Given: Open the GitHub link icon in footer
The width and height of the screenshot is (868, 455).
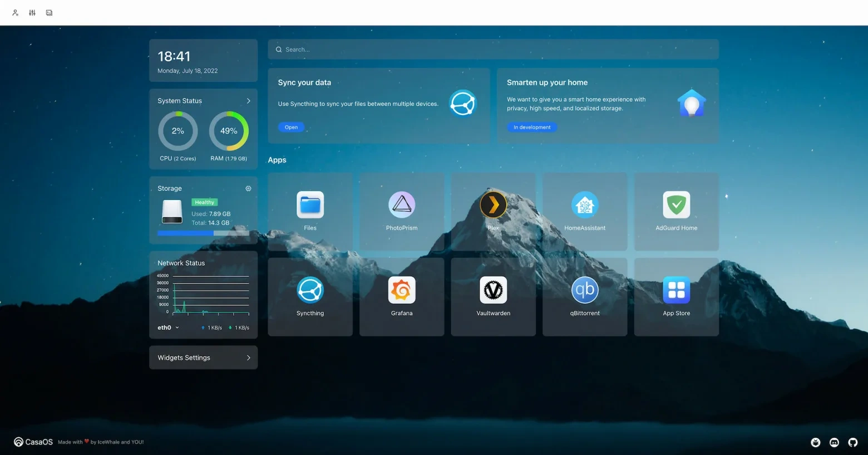Looking at the screenshot, I should [x=852, y=442].
